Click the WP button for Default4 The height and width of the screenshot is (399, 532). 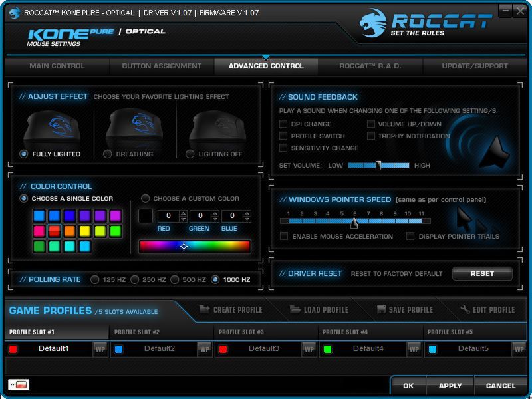point(414,349)
